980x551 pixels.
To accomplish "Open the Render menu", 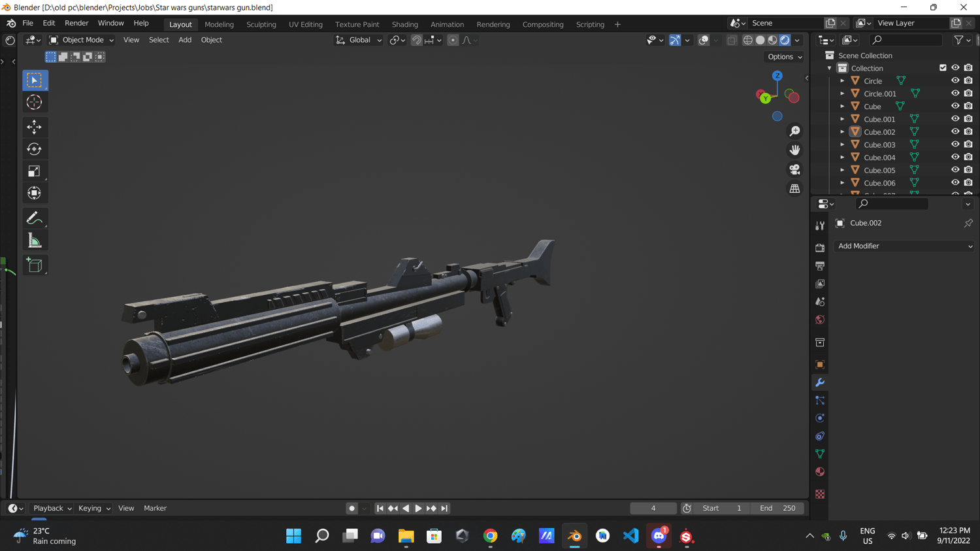I will point(76,23).
